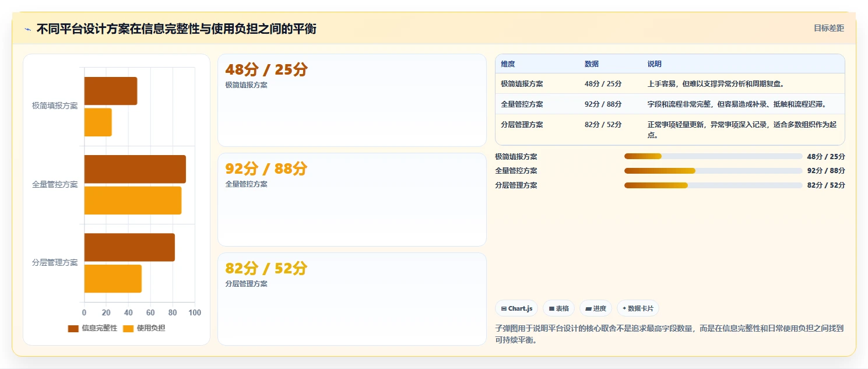The width and height of the screenshot is (868, 369).
Task: Click the 维度 table column header
Action: [x=508, y=64]
